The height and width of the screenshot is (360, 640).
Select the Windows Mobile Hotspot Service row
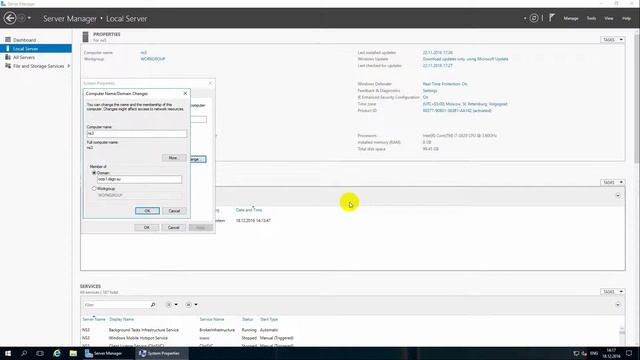[351, 338]
